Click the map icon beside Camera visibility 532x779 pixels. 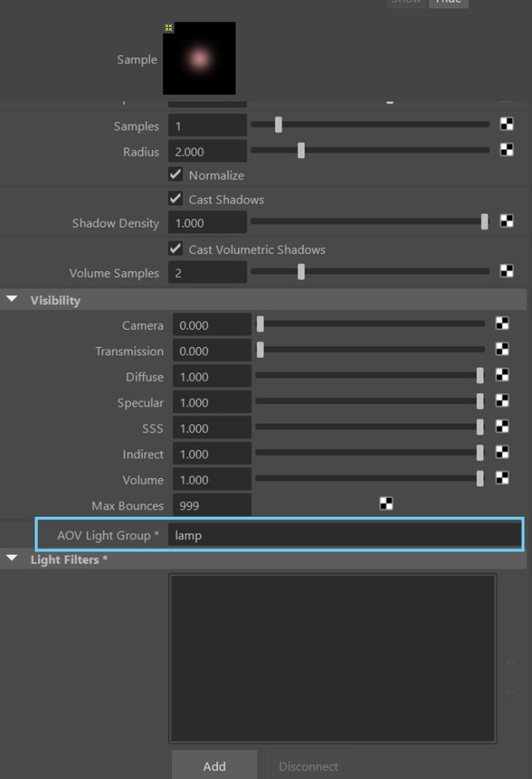tap(502, 324)
